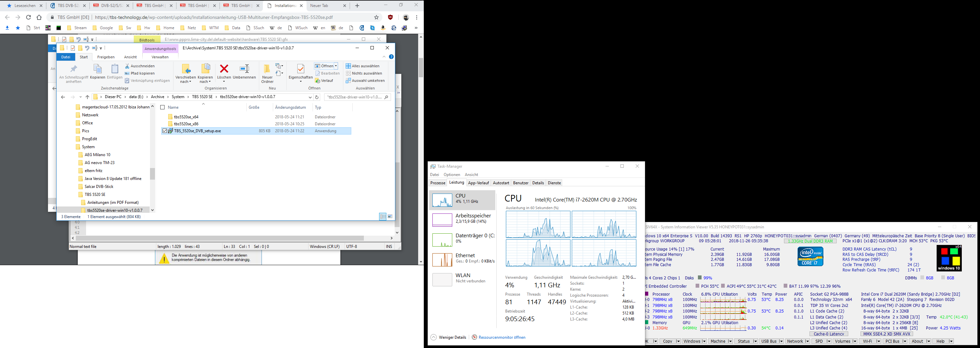Open Task Manager Autostart tab

[x=501, y=183]
